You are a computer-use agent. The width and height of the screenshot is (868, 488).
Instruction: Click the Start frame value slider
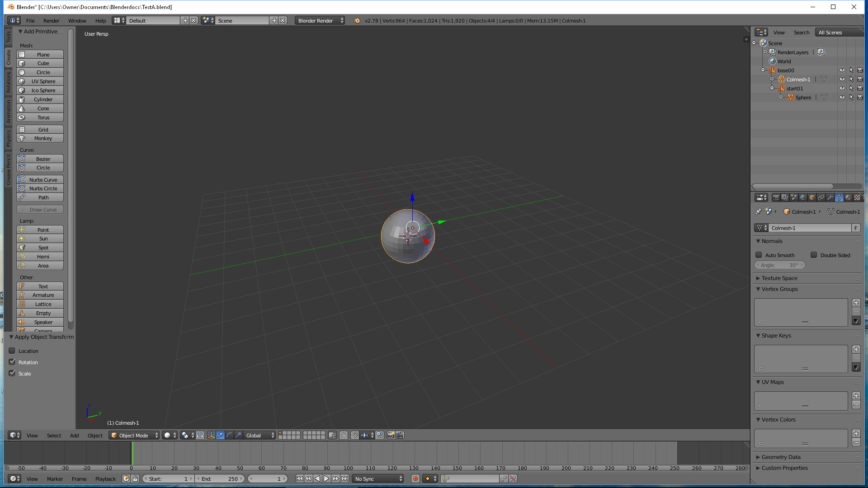[168, 479]
